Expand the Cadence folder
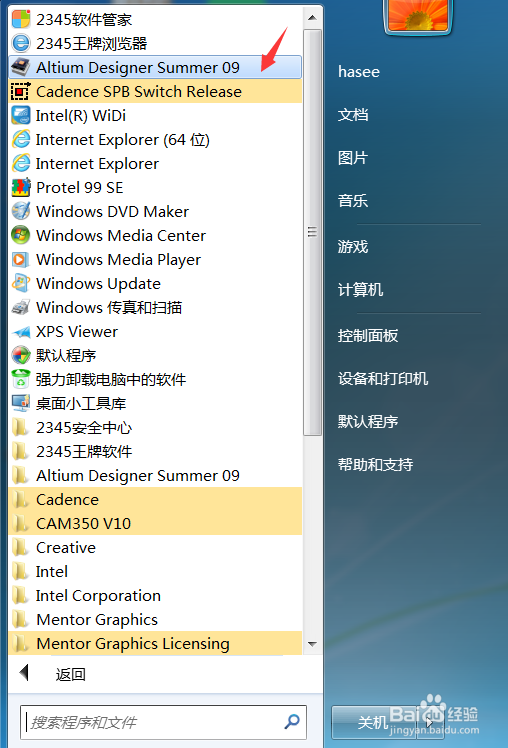Viewport: 508px width, 748px height. [155, 499]
